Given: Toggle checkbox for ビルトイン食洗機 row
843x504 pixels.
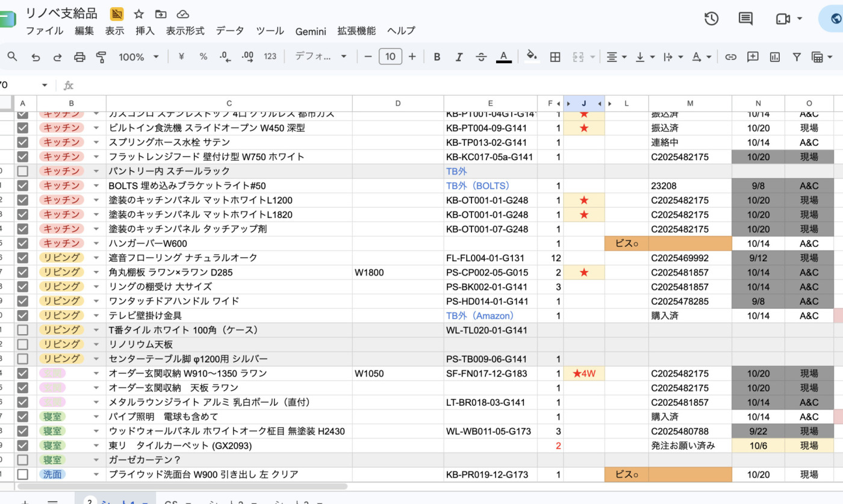Looking at the screenshot, I should coord(23,128).
